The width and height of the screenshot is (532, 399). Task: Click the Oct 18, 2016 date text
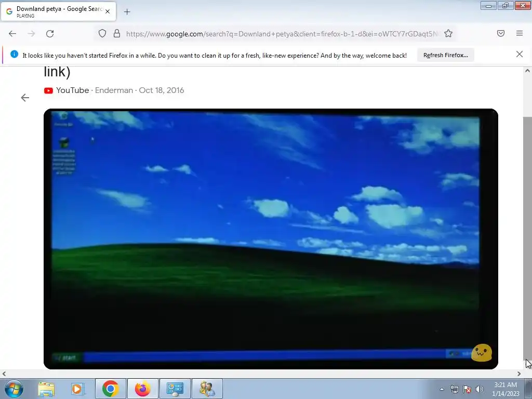tap(162, 90)
